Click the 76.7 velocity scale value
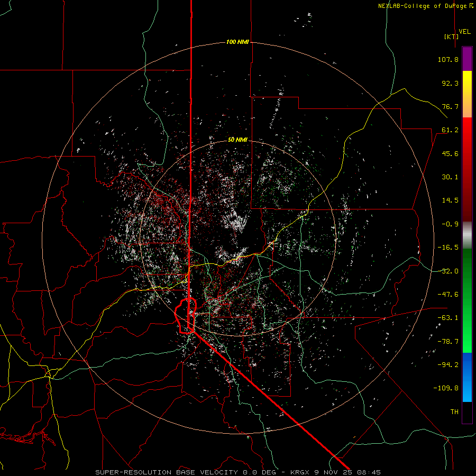 [x=450, y=106]
